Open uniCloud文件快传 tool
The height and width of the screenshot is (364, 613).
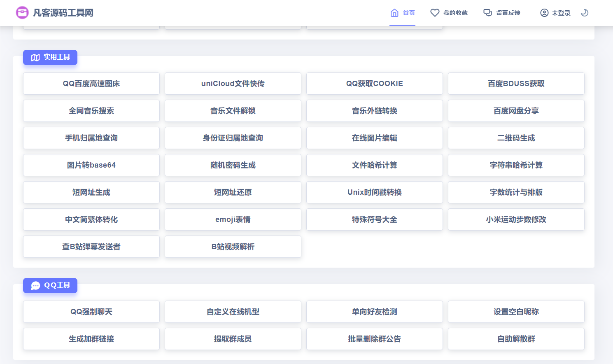(233, 84)
